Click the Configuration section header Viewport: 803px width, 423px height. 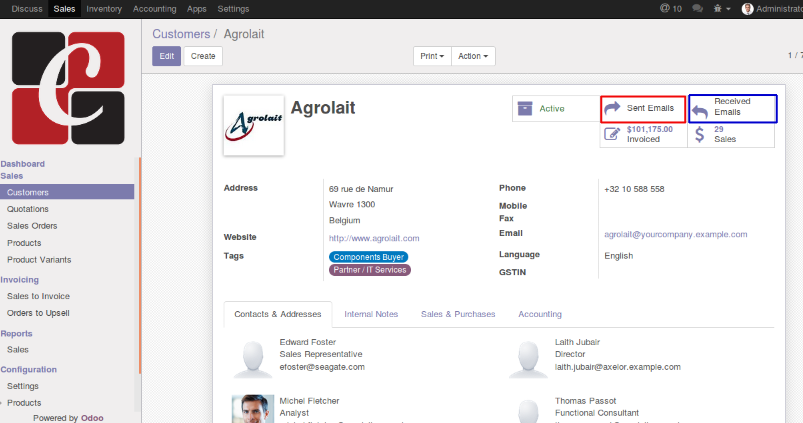pyautogui.click(x=29, y=369)
